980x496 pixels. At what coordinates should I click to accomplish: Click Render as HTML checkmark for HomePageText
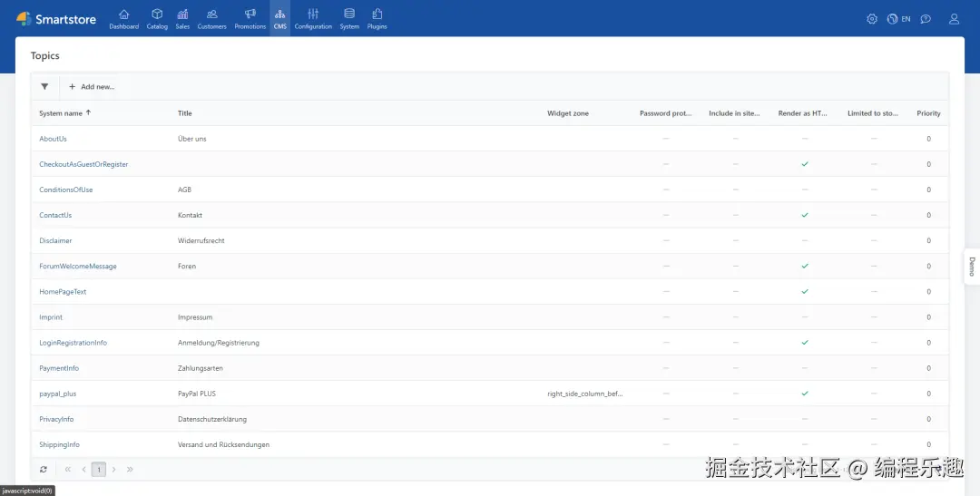(x=805, y=292)
